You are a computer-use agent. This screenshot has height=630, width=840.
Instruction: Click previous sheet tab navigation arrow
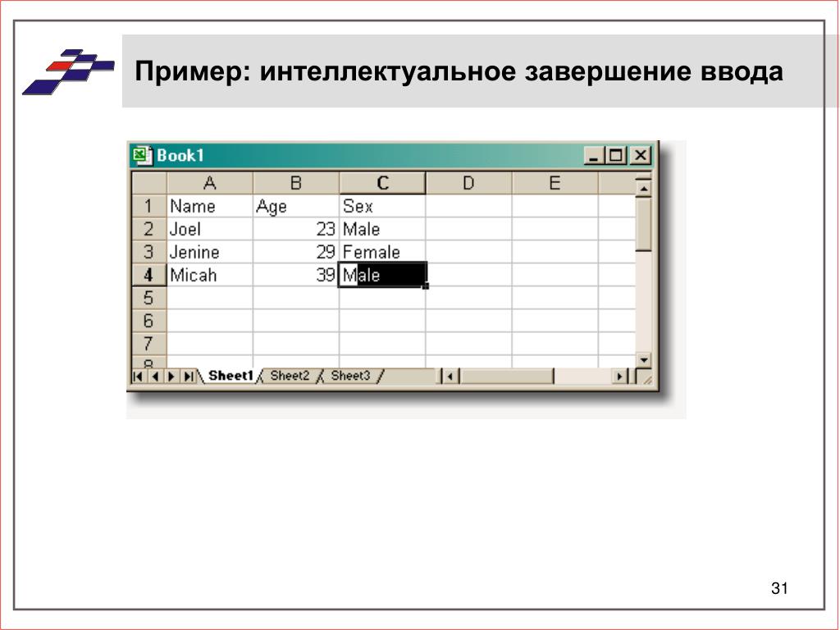(x=155, y=377)
